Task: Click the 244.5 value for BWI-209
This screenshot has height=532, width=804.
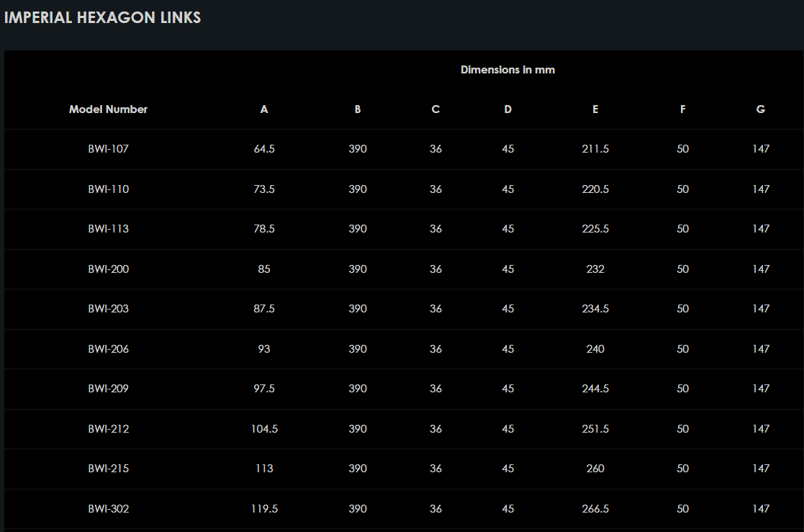Action: [x=595, y=389]
